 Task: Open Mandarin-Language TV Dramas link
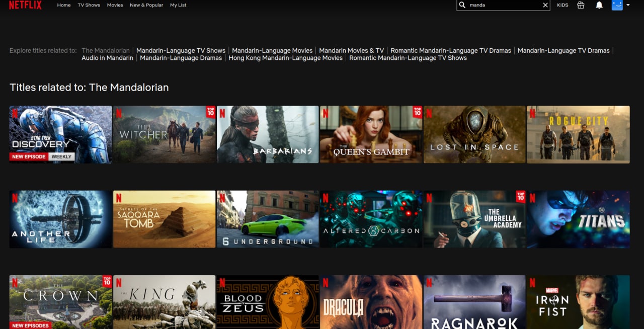tap(563, 50)
